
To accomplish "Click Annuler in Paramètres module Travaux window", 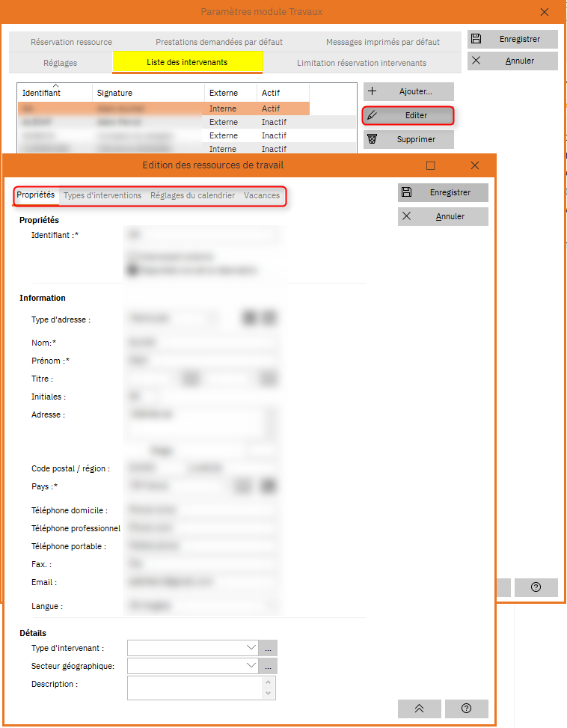I will point(512,61).
